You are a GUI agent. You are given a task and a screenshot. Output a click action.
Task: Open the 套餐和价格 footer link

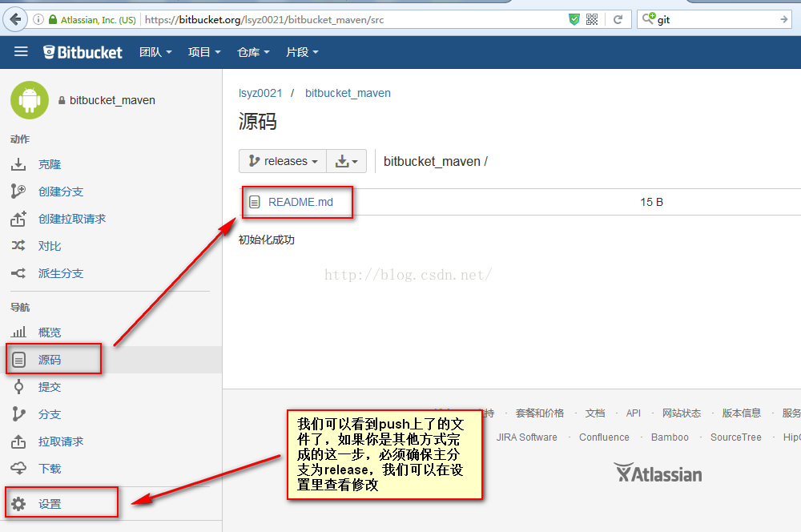[x=539, y=413]
